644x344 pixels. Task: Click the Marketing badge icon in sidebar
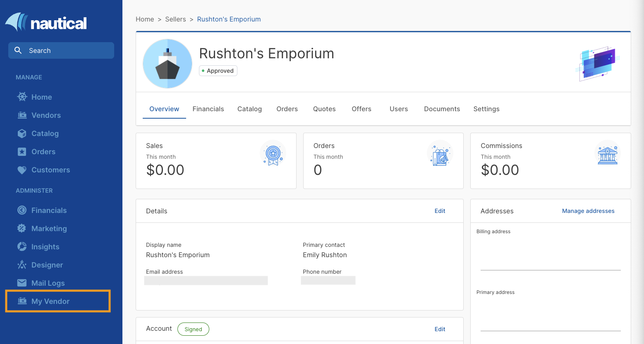[x=22, y=228]
